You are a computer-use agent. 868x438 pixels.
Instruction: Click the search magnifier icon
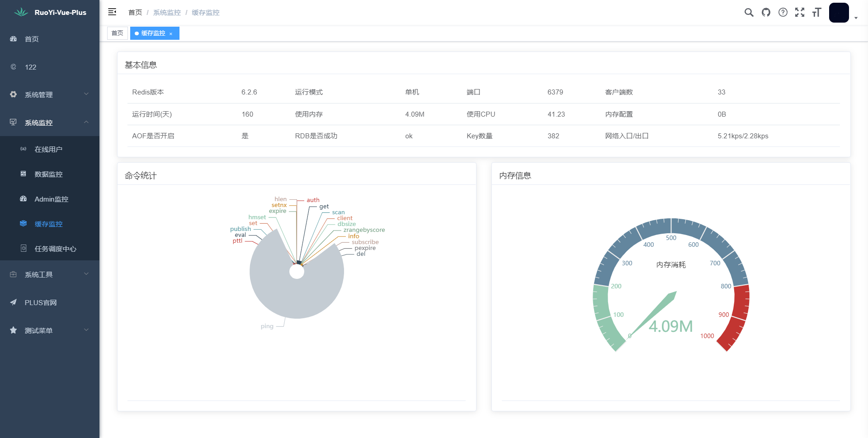[x=749, y=13]
